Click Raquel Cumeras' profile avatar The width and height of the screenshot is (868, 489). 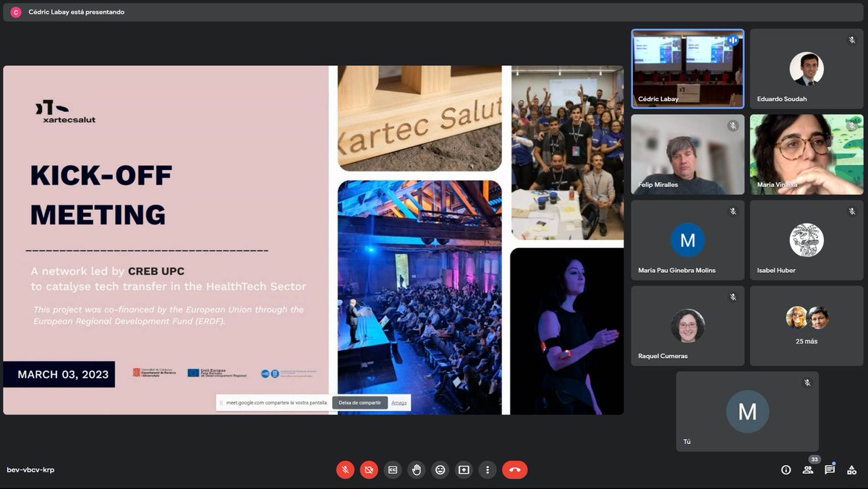pyautogui.click(x=687, y=326)
